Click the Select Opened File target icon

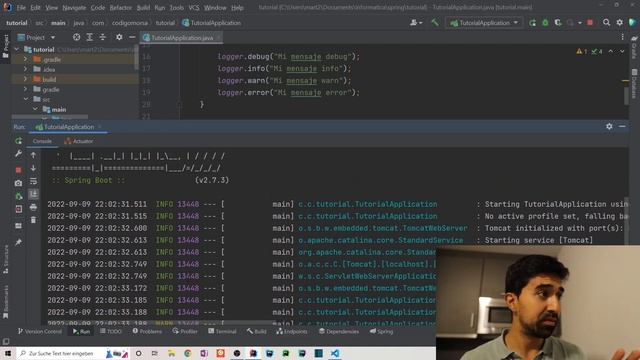click(x=76, y=37)
